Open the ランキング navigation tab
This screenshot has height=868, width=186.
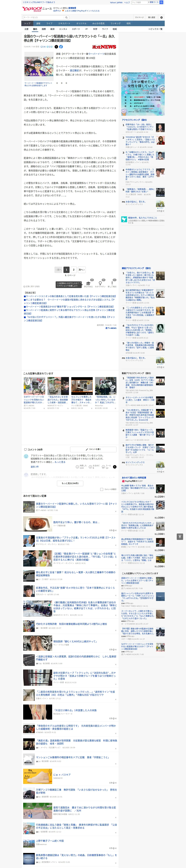pos(115,24)
